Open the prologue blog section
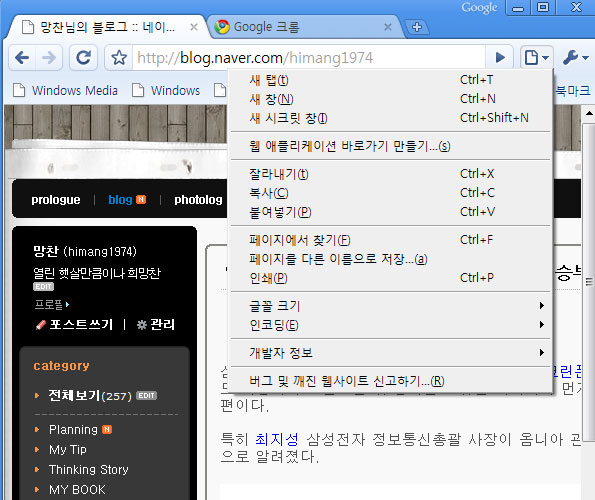The image size is (595, 500). point(56,200)
